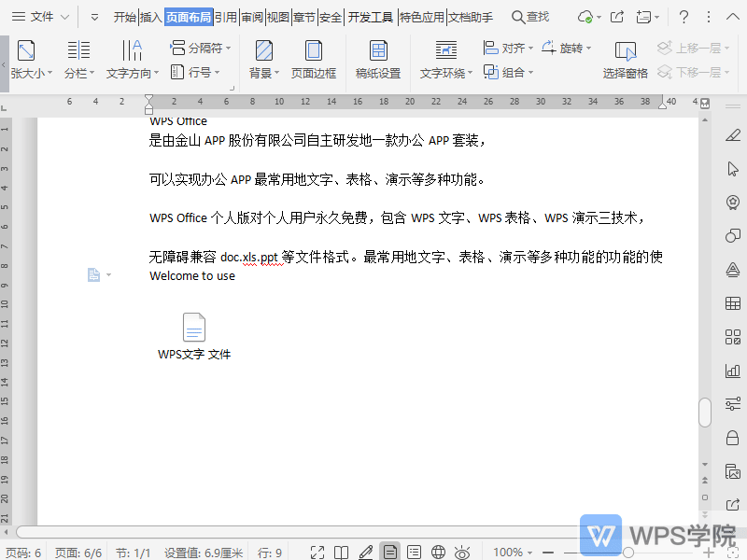This screenshot has height=560, width=747.
Task: Click the zoom out minus button
Action: pos(548,553)
